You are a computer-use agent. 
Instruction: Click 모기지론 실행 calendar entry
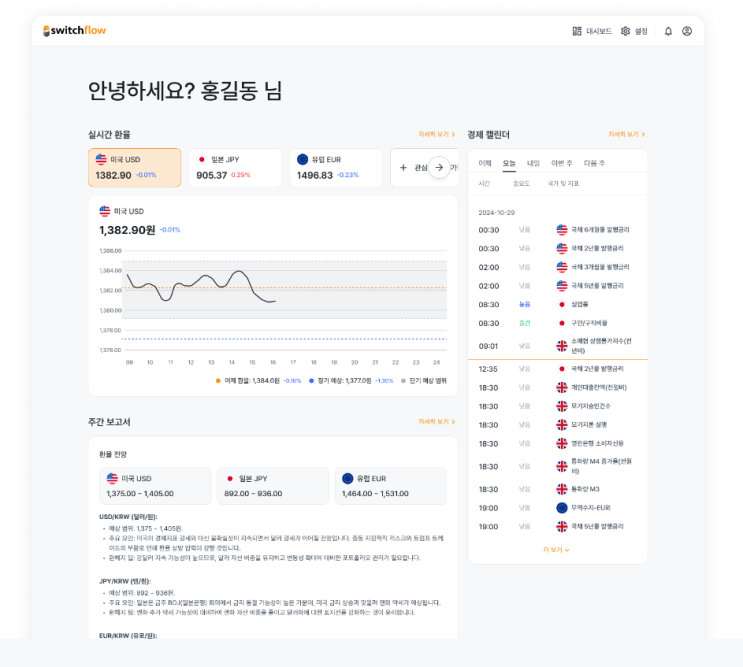[589, 425]
